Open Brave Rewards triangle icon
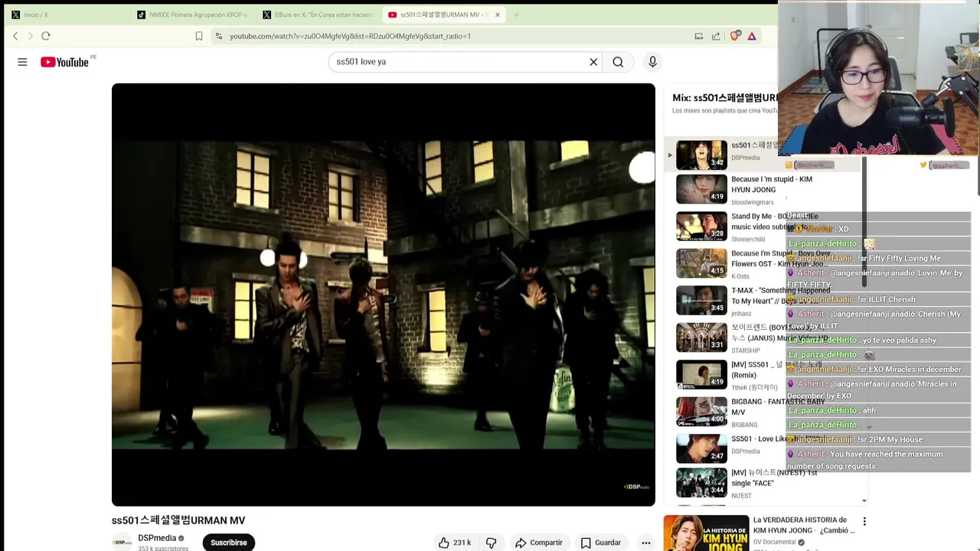The height and width of the screenshot is (551, 980). click(752, 36)
